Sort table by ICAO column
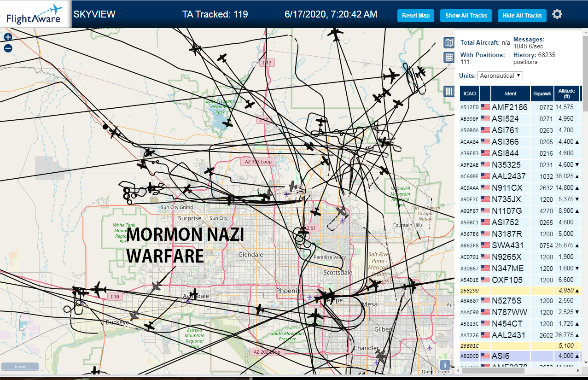588x380 pixels. tap(470, 94)
